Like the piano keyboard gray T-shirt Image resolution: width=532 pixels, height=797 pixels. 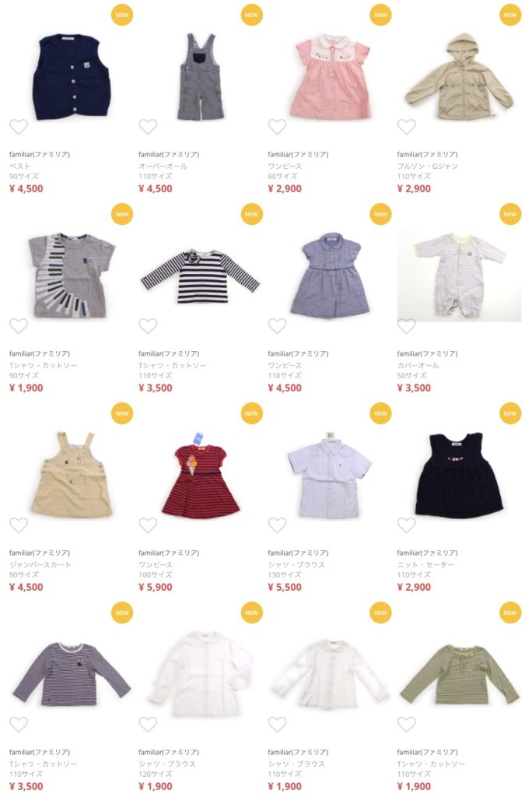tap(19, 325)
